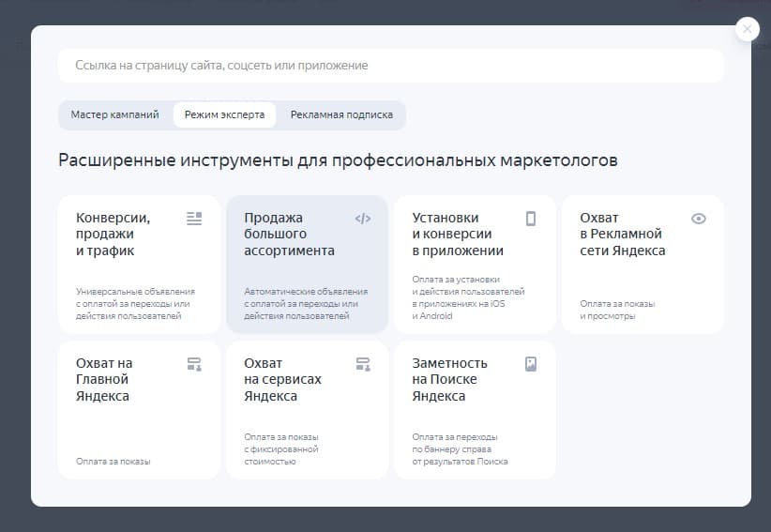Click text 'Оплата за показы с фиксированной стоимостью'
771x532 pixels.
coord(281,448)
